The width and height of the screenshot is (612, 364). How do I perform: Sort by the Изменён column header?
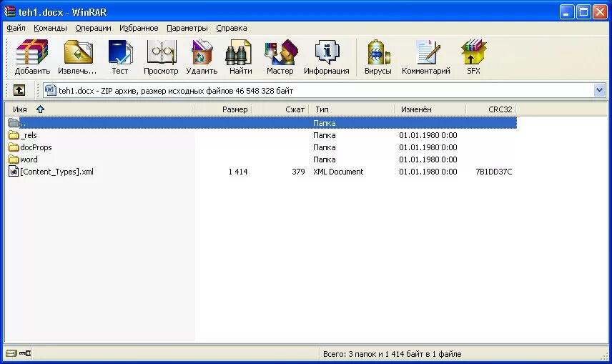click(x=430, y=109)
